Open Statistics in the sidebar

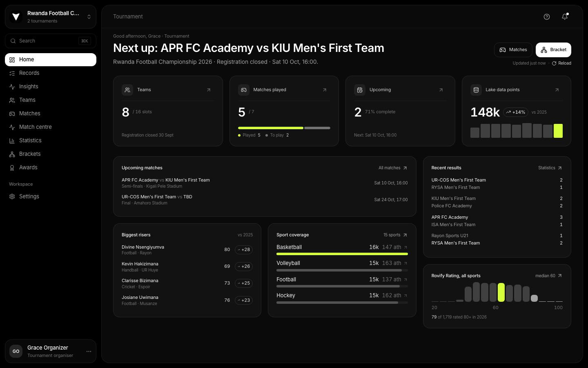51,141
